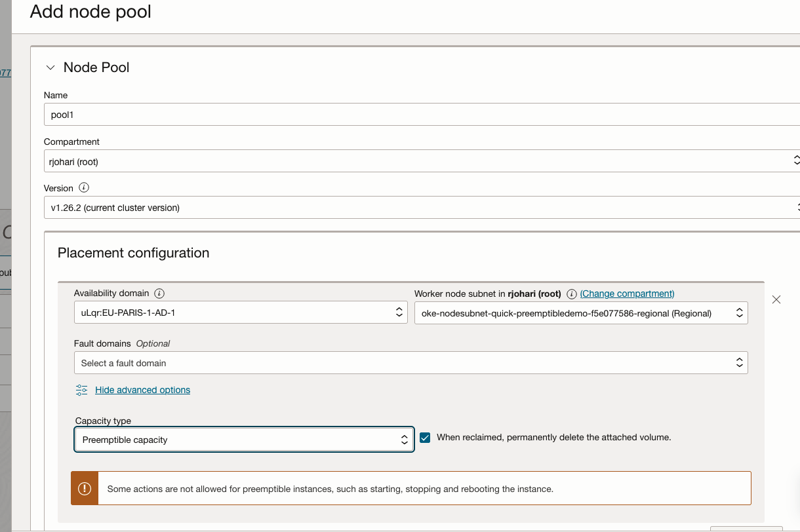The width and height of the screenshot is (800, 532).
Task: Collapse the Node Pool section
Action: 50,67
